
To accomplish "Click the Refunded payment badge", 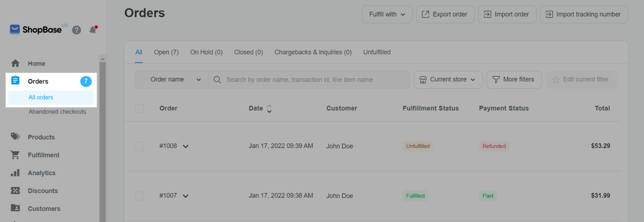I will [x=494, y=146].
